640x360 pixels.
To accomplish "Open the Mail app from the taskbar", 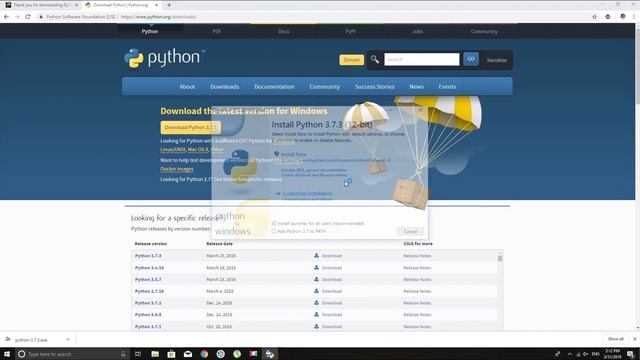I will (x=188, y=354).
